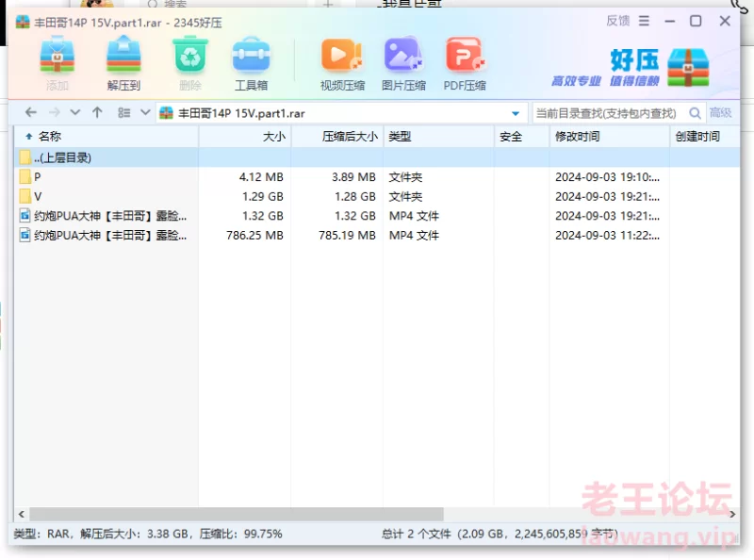The height and width of the screenshot is (560, 754).
Task: Sort by 大小 column header
Action: (x=245, y=136)
